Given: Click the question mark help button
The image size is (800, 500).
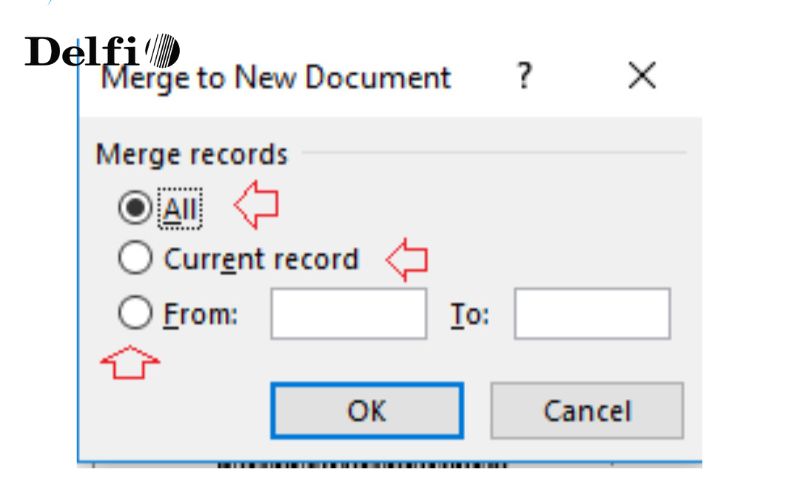Looking at the screenshot, I should [524, 77].
